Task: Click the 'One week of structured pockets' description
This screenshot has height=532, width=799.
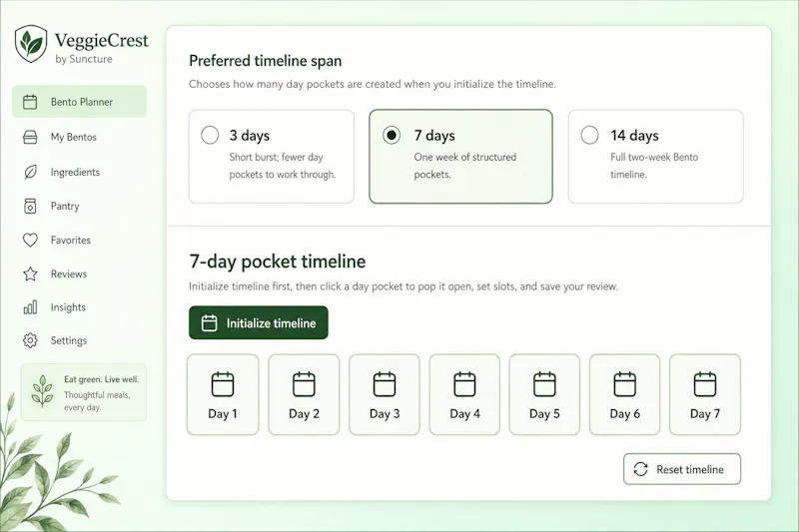Action: (464, 166)
